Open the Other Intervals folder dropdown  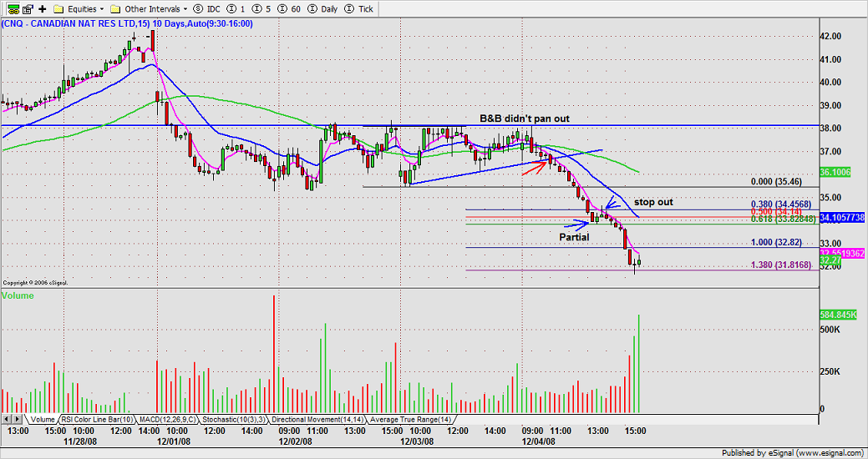point(149,9)
